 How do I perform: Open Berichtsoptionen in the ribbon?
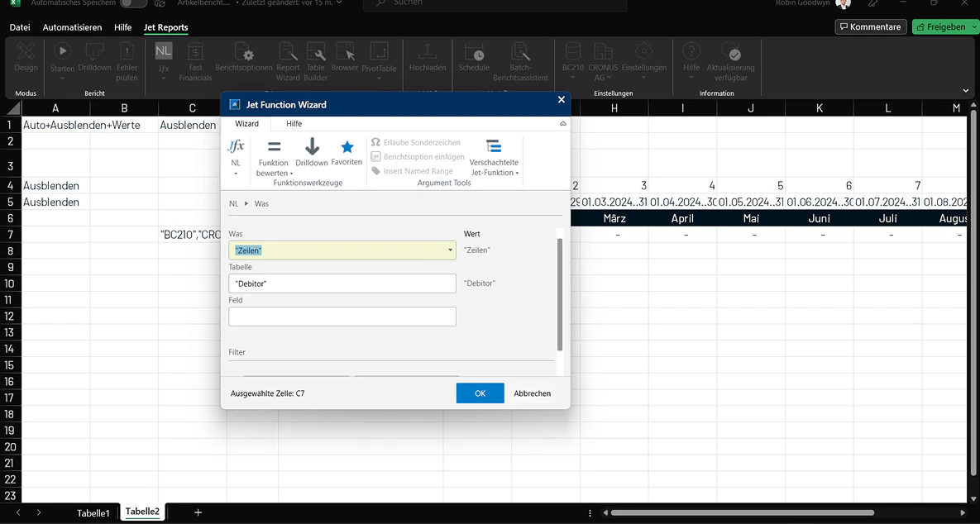click(x=244, y=56)
